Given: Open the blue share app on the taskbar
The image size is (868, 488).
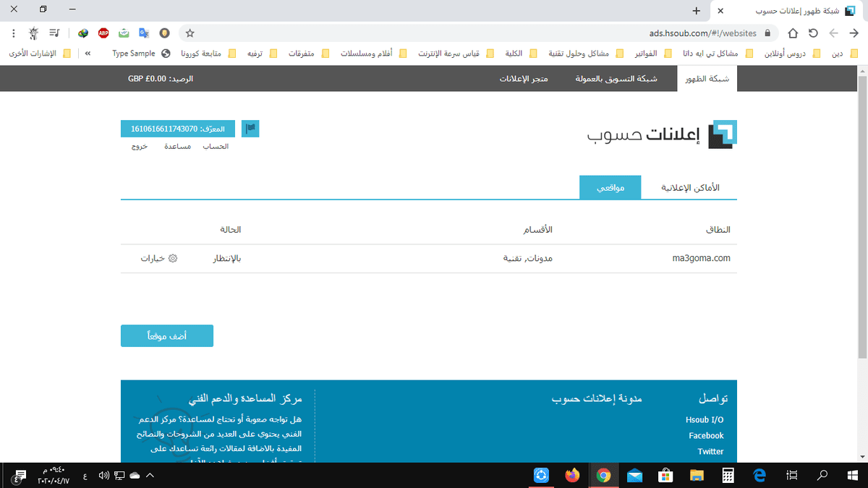Looking at the screenshot, I should pyautogui.click(x=542, y=475).
